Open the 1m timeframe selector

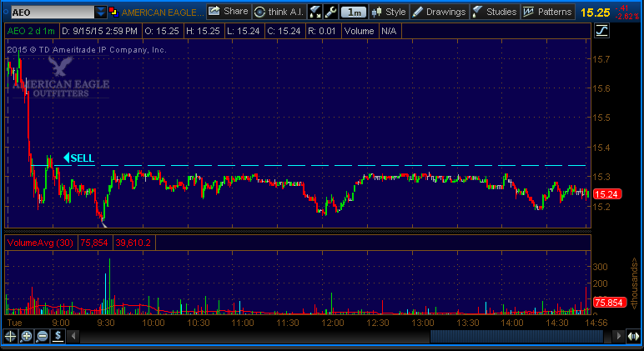(354, 12)
